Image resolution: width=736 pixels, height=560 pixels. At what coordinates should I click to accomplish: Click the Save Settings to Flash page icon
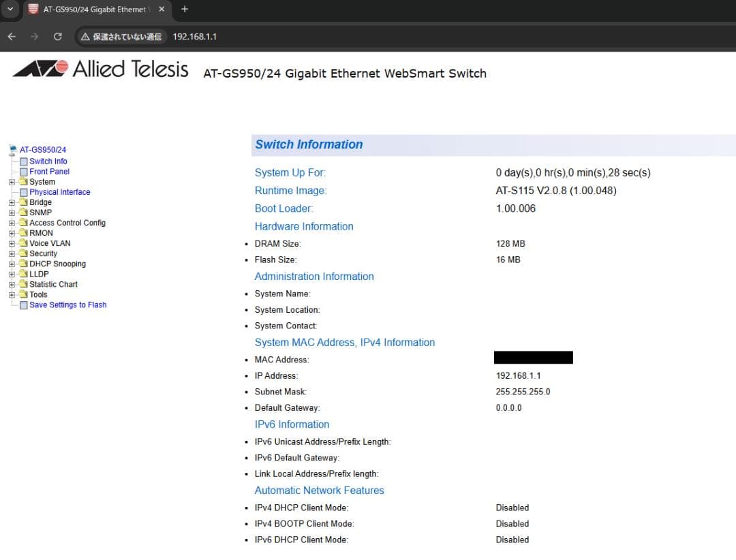coord(23,306)
